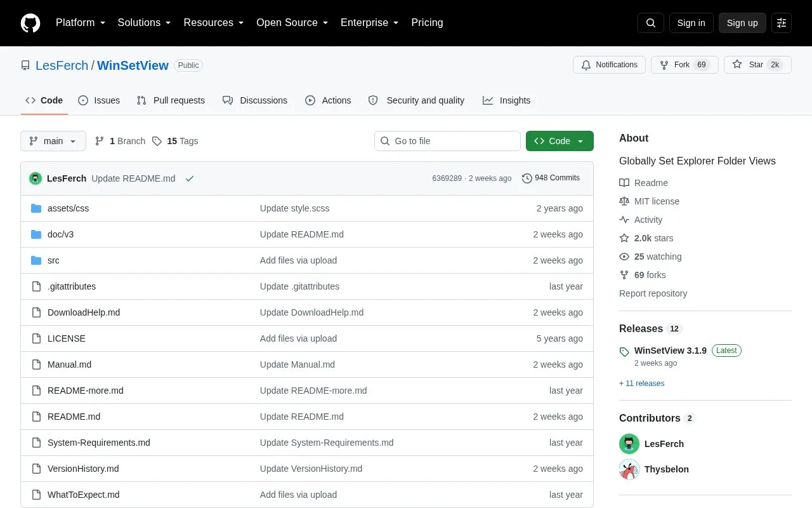The image size is (812, 508).
Task: Click the watching eye icon
Action: 624,257
